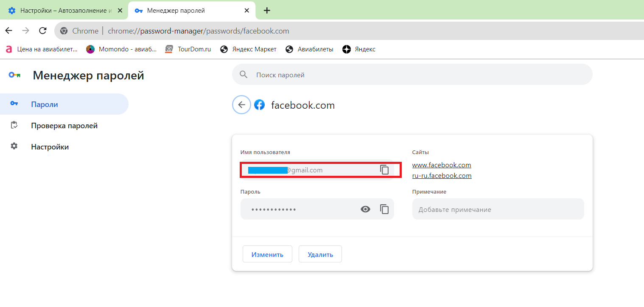Screen dimensions: 644x307
Task: Copy the password with the copy icon
Action: click(384, 209)
